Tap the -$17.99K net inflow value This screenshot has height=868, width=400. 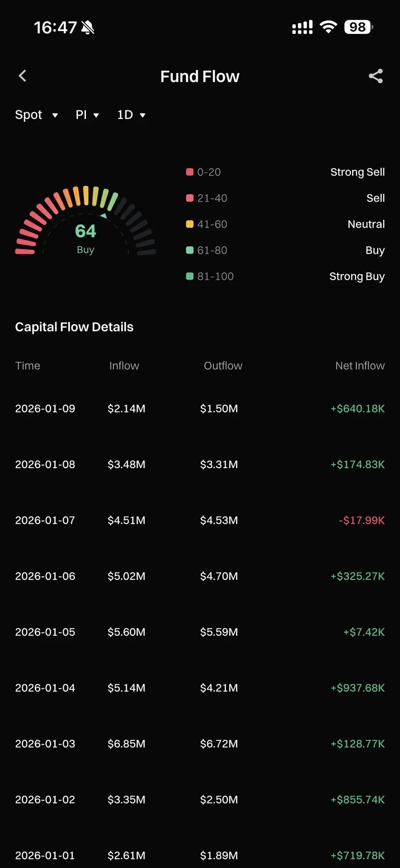coord(362,521)
